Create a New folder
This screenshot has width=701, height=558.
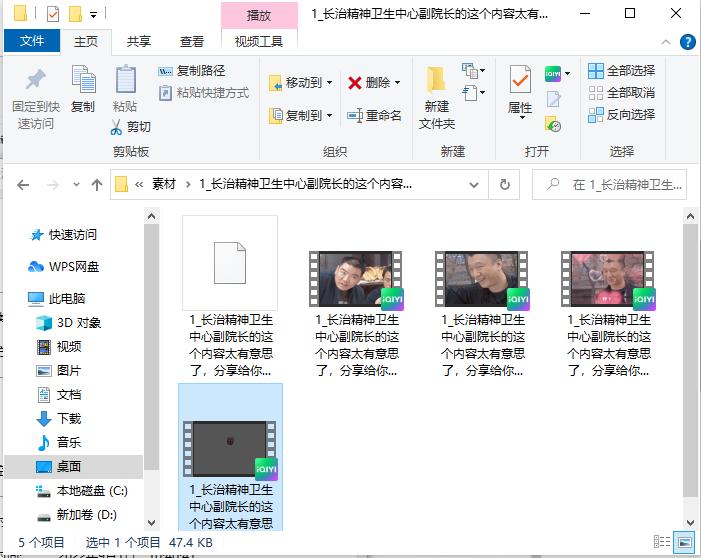click(x=436, y=98)
